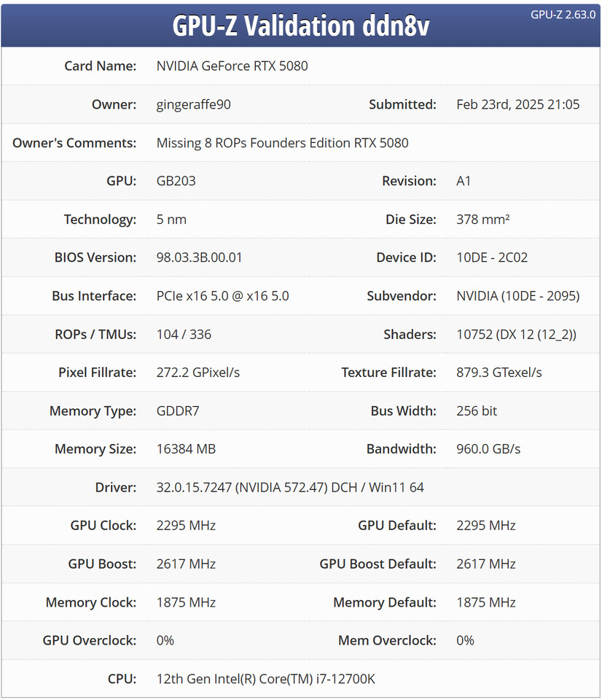Click the Memory Type value GDDR7
This screenshot has height=700, width=602.
click(178, 411)
